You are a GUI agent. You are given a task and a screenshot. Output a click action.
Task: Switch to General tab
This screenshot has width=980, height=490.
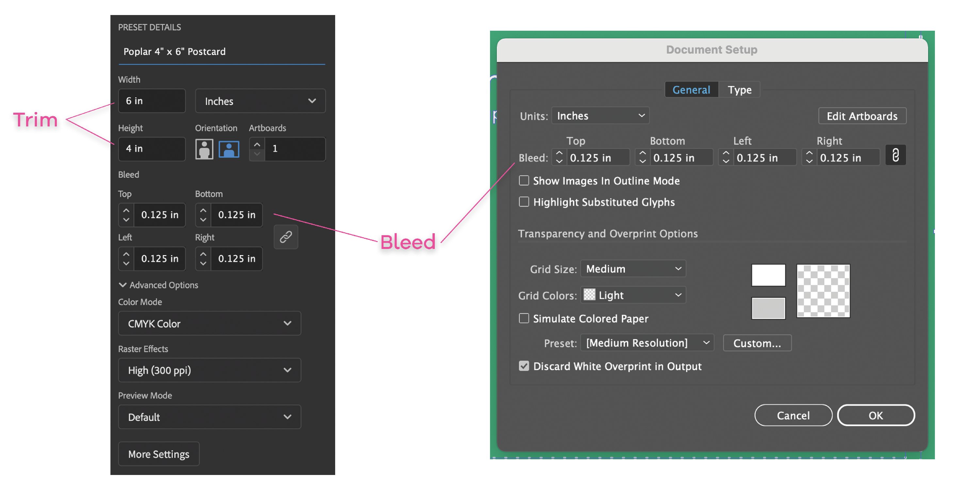691,90
